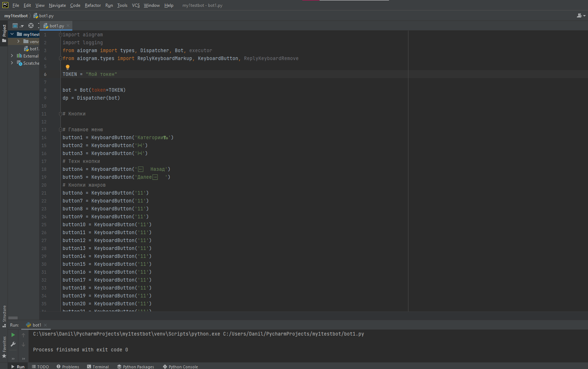This screenshot has height=369, width=588.
Task: Show more console actions under arrows
Action: tap(23, 358)
